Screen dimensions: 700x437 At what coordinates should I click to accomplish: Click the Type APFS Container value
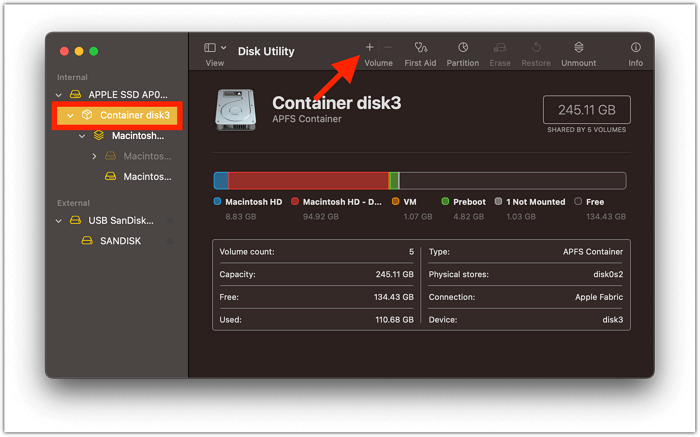pyautogui.click(x=593, y=252)
